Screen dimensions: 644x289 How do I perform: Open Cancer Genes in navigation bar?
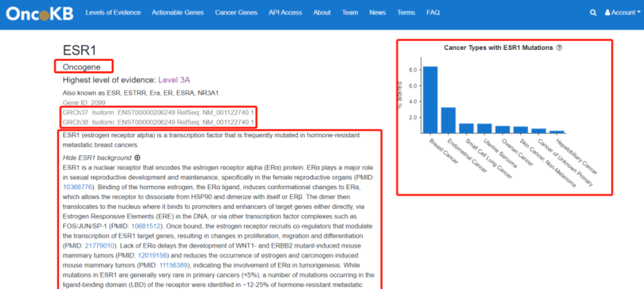236,13
